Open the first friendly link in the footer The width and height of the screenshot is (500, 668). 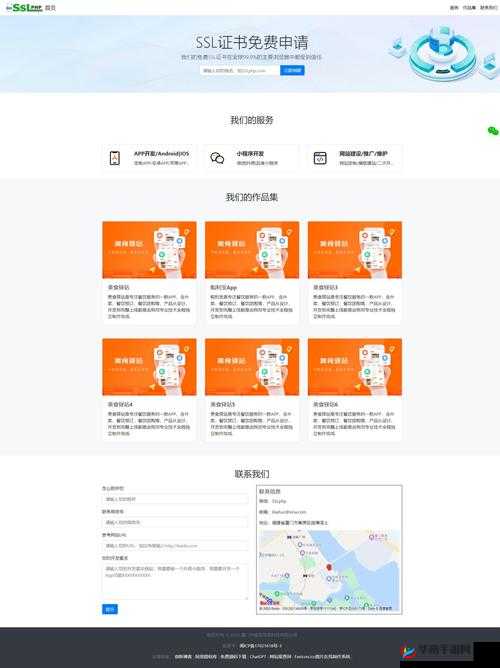click(183, 657)
